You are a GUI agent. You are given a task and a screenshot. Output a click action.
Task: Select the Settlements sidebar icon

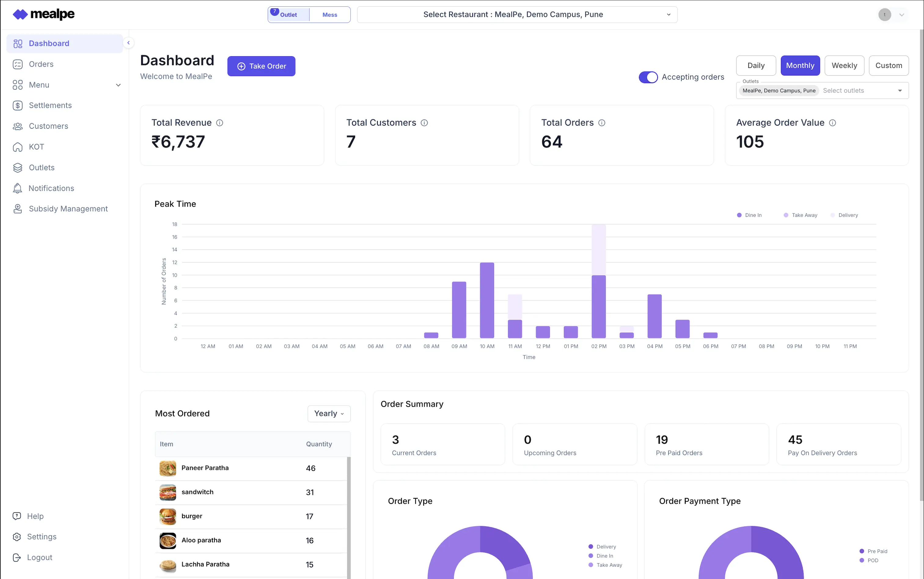click(18, 105)
